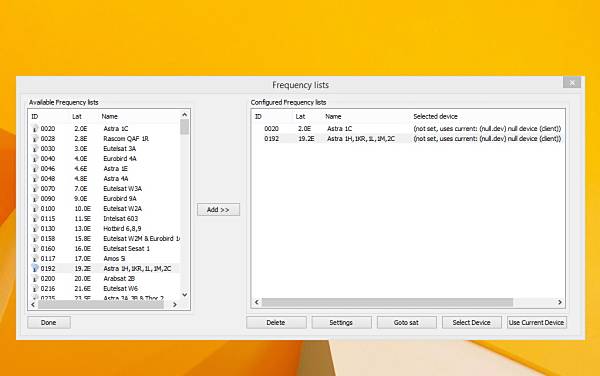Click 13.0E latitude cell in available lists
Viewport: 600px width, 376px height.
pyautogui.click(x=82, y=228)
